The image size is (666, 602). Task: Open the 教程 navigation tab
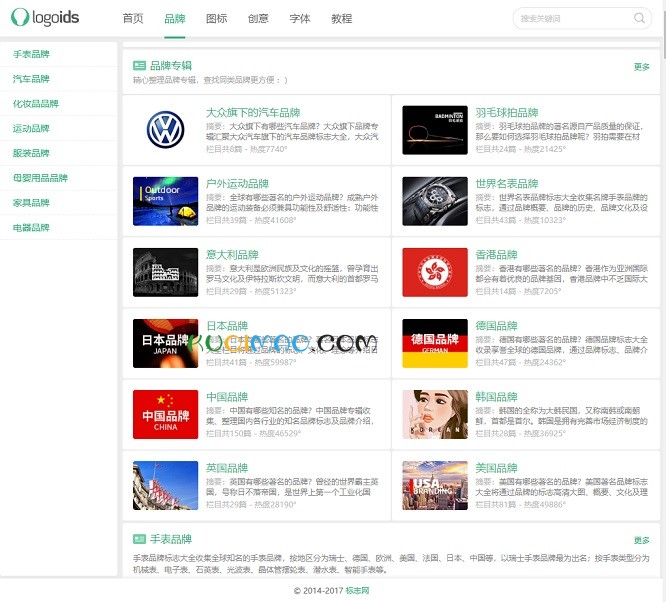tap(341, 19)
